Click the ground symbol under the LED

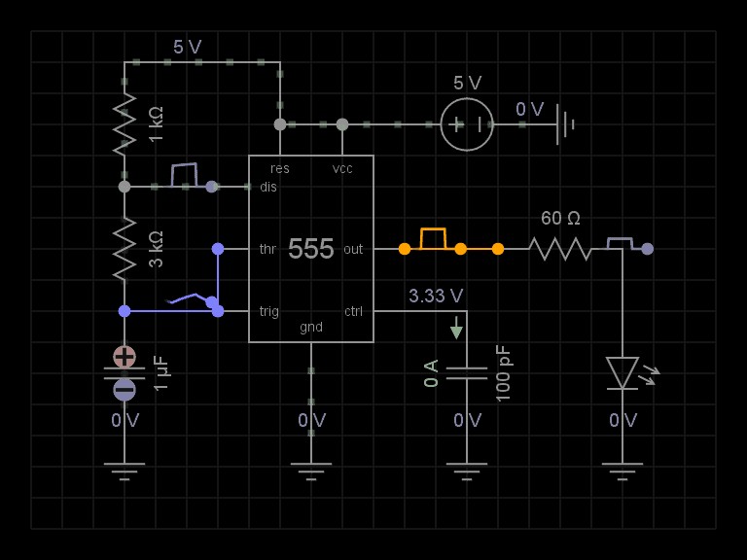pyautogui.click(x=622, y=472)
